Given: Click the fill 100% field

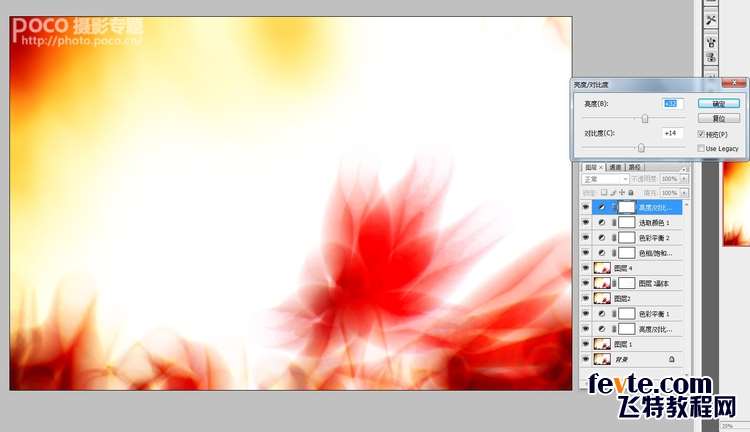Looking at the screenshot, I should coord(670,192).
